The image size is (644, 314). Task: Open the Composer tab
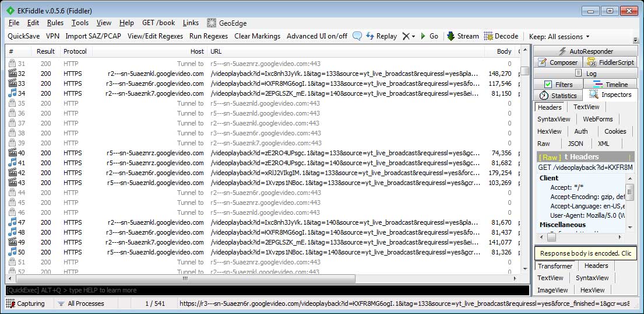558,62
